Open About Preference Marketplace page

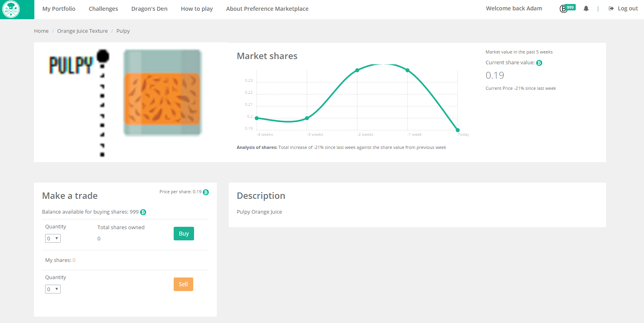pyautogui.click(x=267, y=9)
